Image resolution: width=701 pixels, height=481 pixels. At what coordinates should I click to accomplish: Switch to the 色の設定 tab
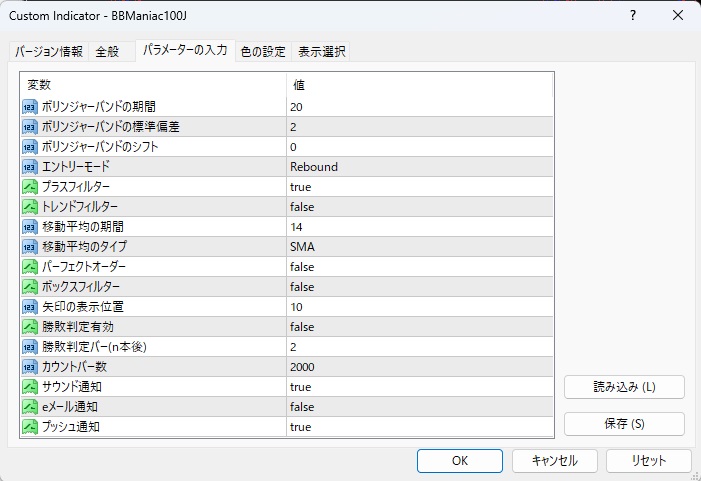click(263, 52)
